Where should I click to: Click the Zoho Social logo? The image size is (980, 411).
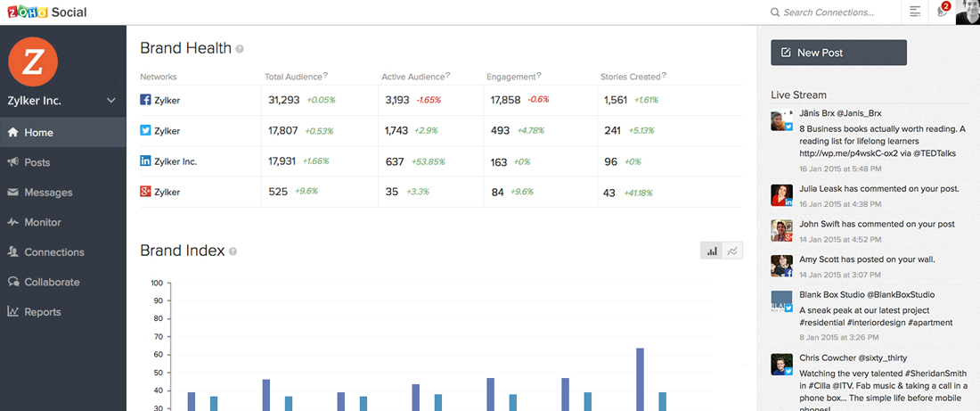(x=47, y=12)
